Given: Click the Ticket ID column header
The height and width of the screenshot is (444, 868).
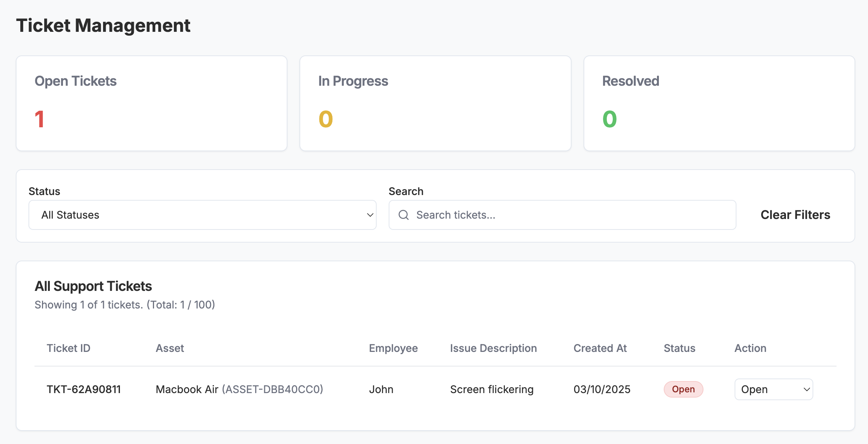Looking at the screenshot, I should (x=68, y=348).
